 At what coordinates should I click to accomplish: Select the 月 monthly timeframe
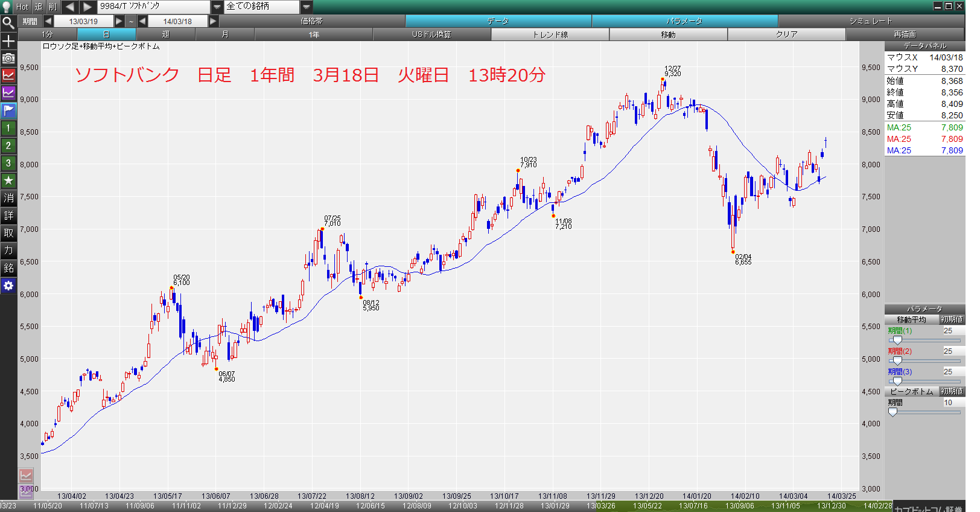tap(225, 34)
